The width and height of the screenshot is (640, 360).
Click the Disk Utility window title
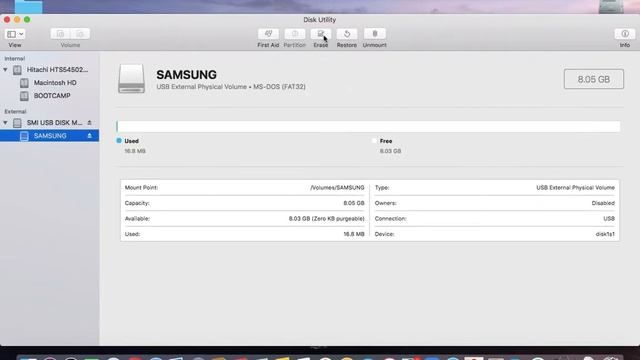[320, 20]
